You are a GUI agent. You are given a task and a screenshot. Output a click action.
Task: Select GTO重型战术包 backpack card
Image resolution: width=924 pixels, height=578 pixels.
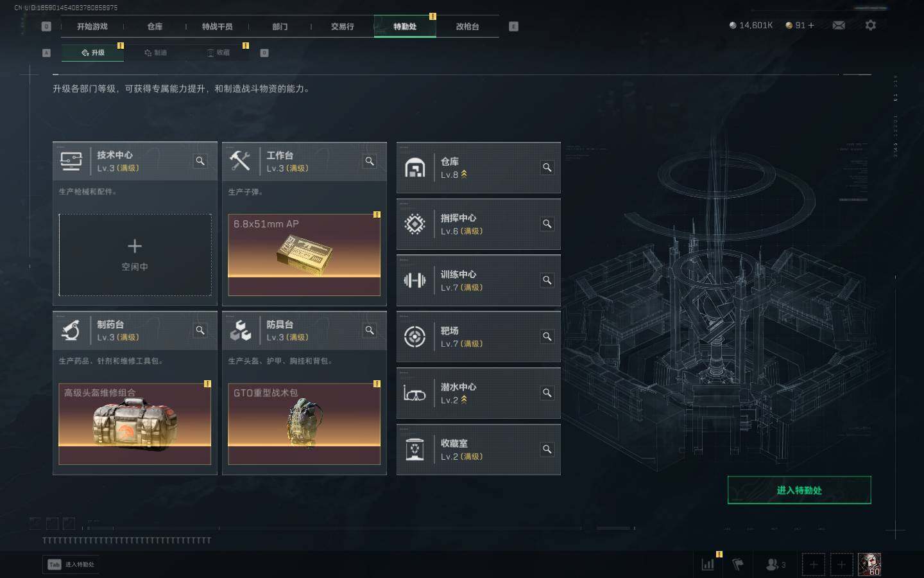(304, 424)
